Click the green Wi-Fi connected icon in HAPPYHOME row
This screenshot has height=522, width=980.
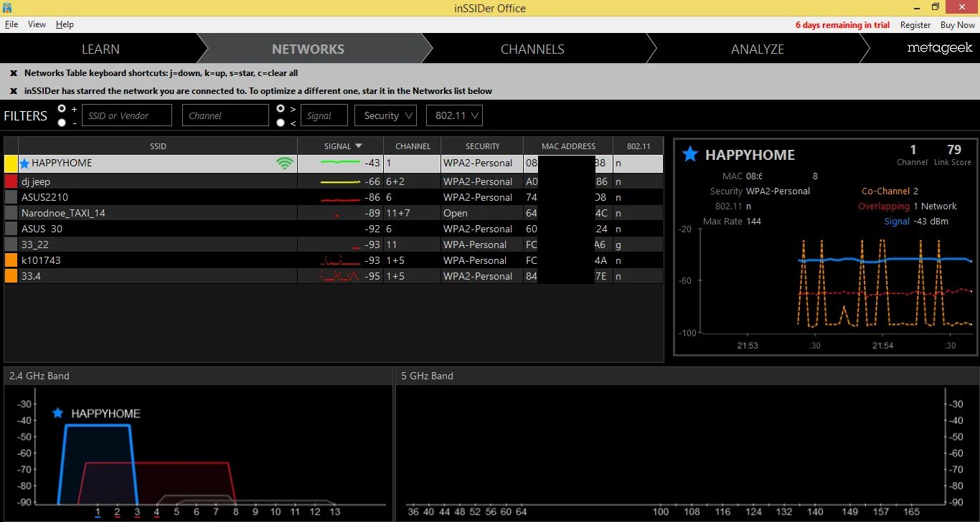pos(285,163)
